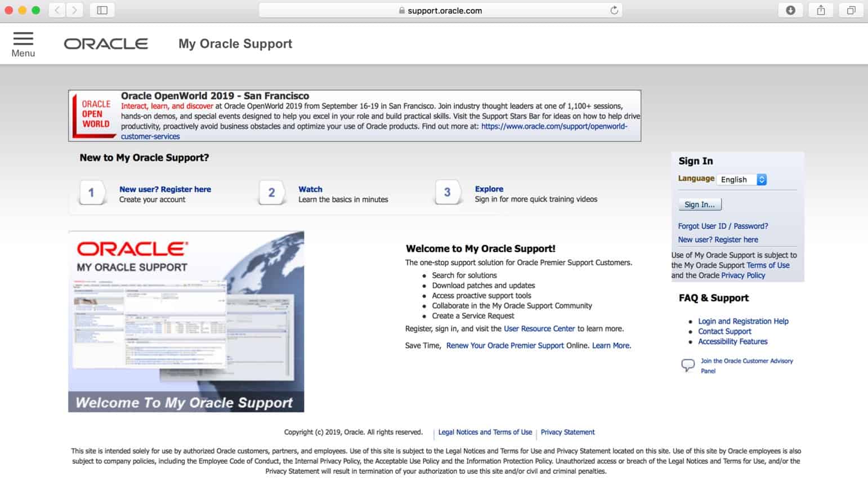The width and height of the screenshot is (868, 494).
Task: Click the step 2 Watch arrow icon
Action: [272, 193]
